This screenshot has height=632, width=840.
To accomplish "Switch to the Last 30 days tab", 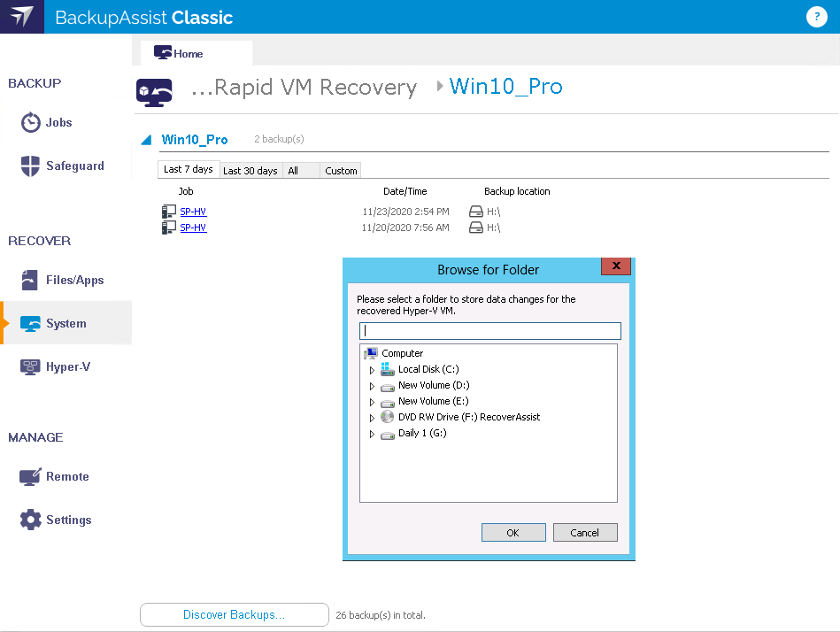I will (250, 170).
